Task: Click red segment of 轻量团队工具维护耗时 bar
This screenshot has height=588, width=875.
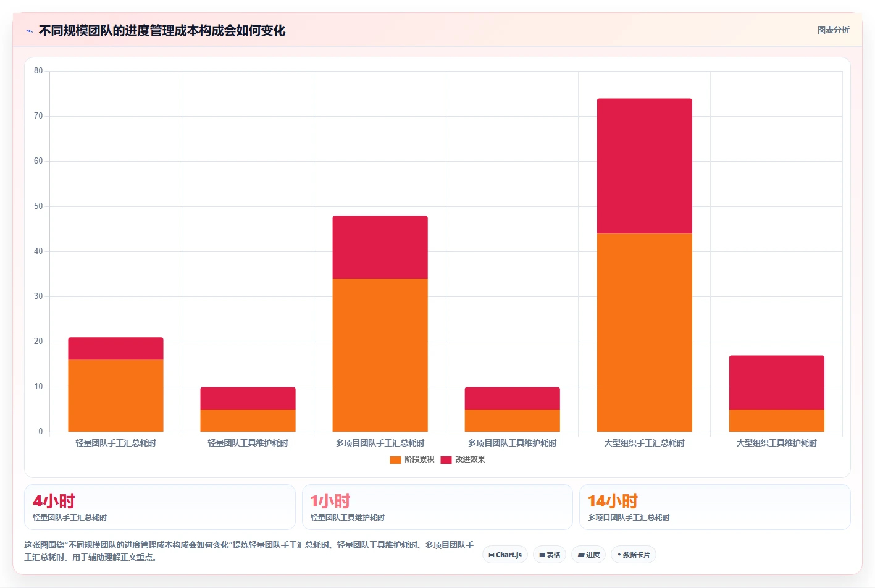Action: tap(248, 398)
